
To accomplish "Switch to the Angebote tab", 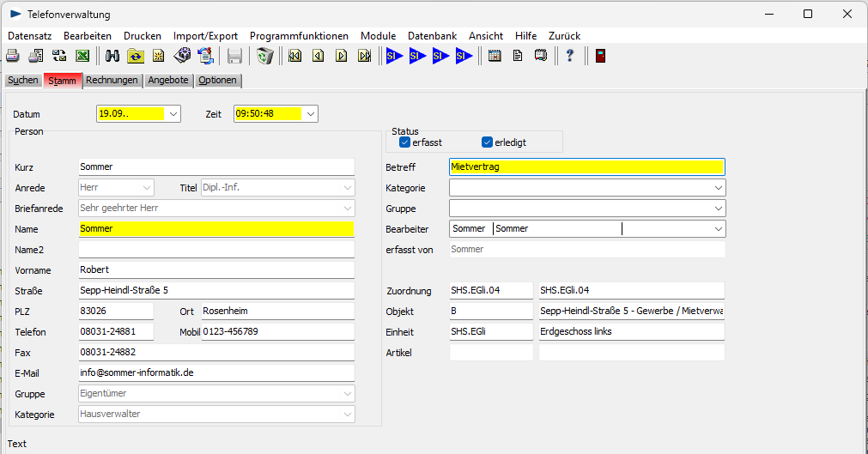I will point(167,81).
